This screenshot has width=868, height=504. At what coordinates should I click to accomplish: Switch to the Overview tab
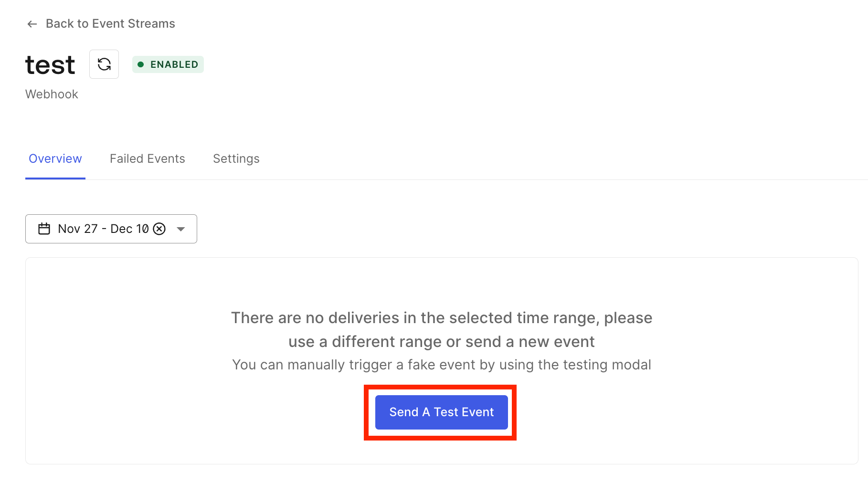tap(55, 158)
